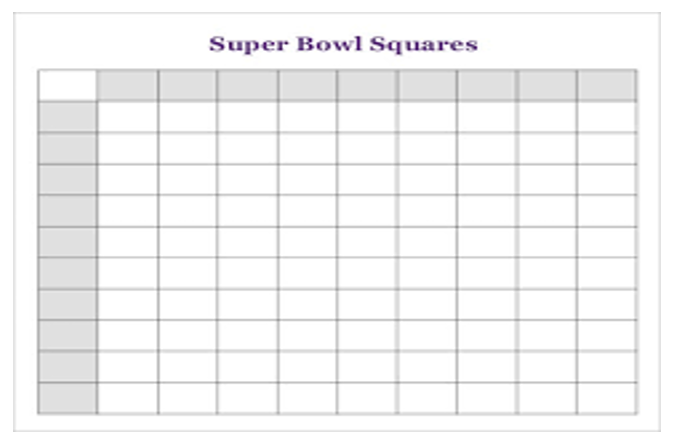This screenshot has width=674, height=444.
Task: Click the first gray row header cell
Action: pyautogui.click(x=68, y=117)
